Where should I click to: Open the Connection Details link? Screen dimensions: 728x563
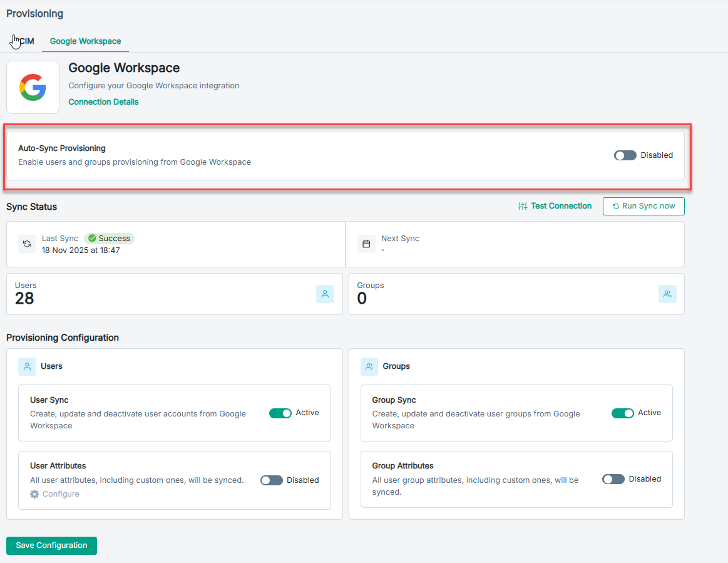point(103,102)
